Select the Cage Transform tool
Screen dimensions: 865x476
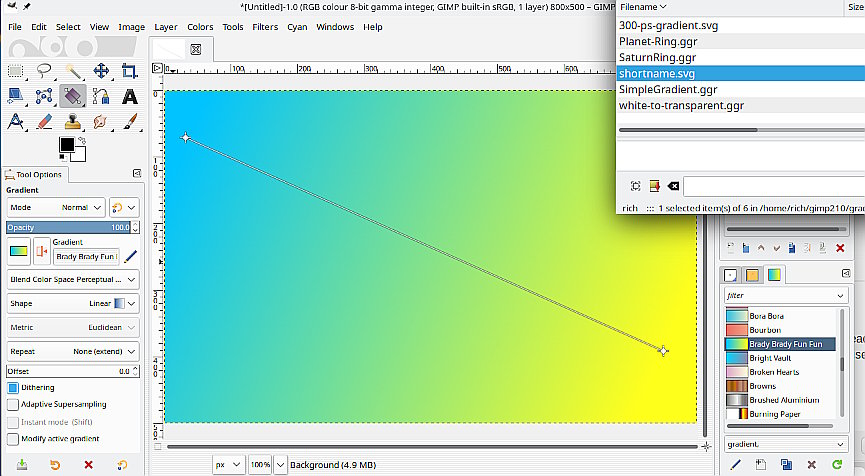tap(44, 96)
